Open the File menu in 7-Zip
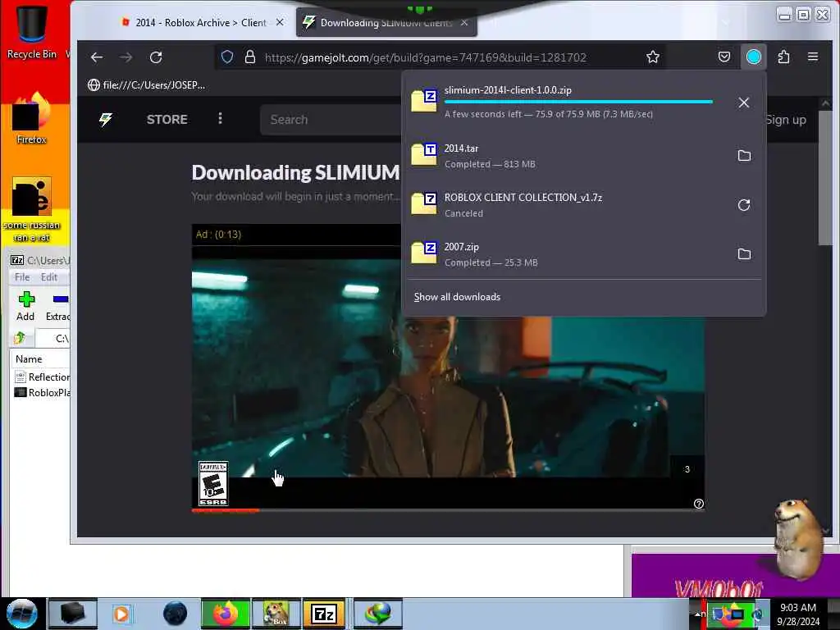 (x=22, y=277)
